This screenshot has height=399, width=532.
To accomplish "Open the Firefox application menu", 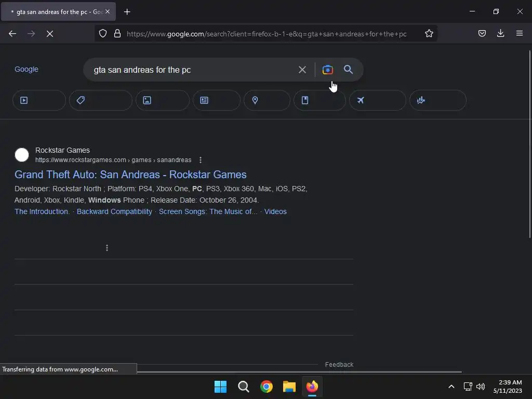I will point(519,33).
